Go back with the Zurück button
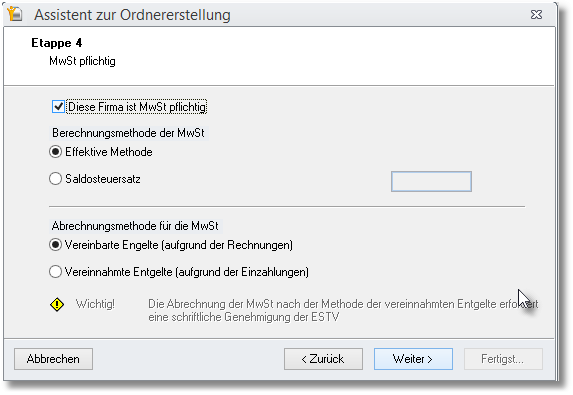The height and width of the screenshot is (395, 573). pos(323,359)
